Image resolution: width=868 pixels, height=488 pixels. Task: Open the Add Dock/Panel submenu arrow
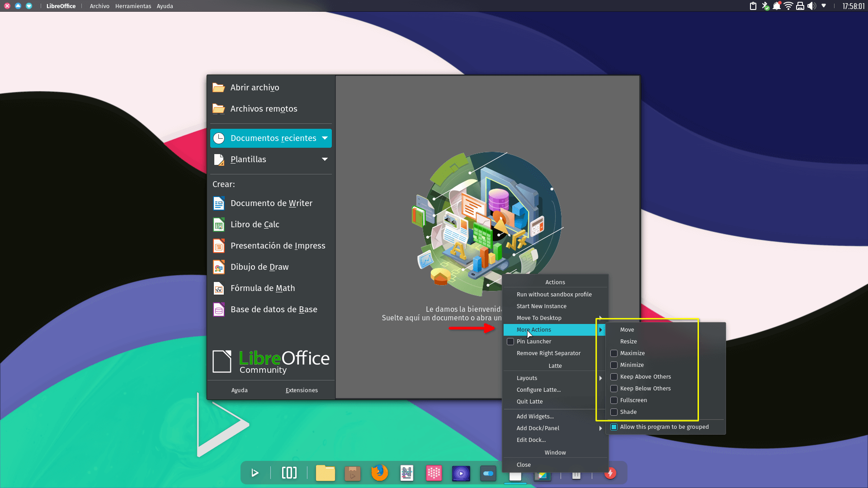601,428
